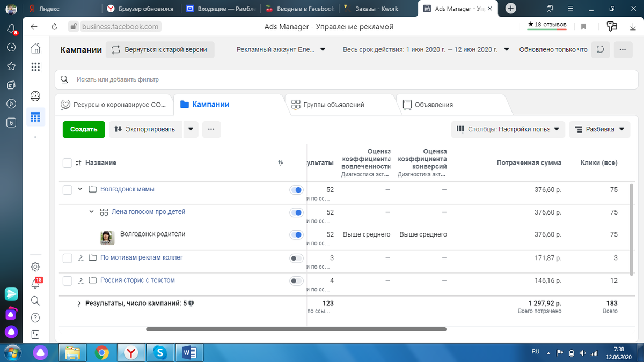The image size is (644, 362).
Task: Select checkbox for Россия сторис с текстом
Action: click(68, 281)
